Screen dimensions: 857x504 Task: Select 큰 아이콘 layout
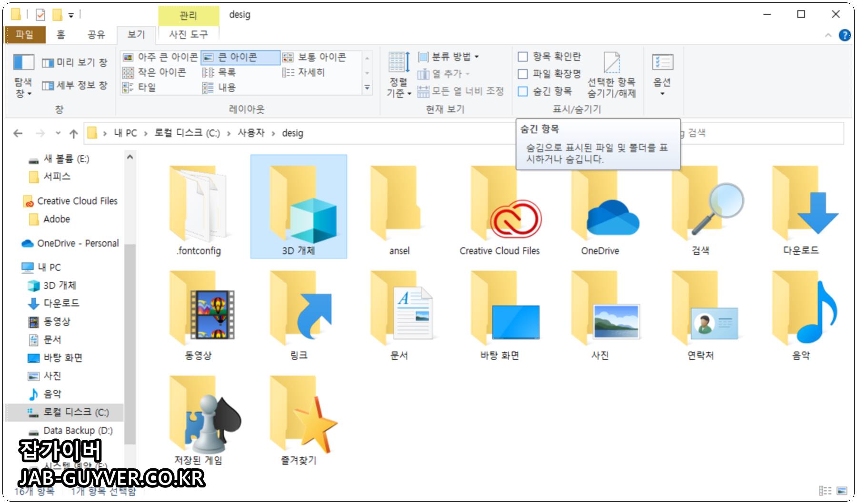pyautogui.click(x=240, y=57)
